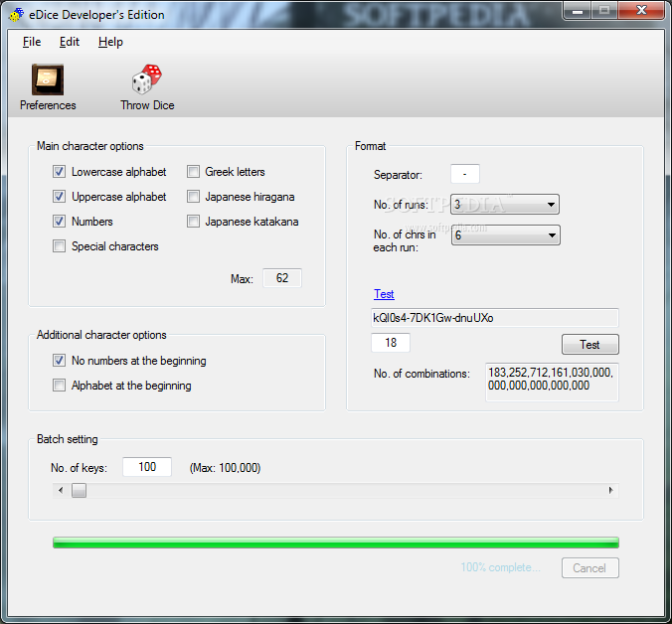The width and height of the screenshot is (672, 624).
Task: Click the Test button
Action: pos(590,345)
